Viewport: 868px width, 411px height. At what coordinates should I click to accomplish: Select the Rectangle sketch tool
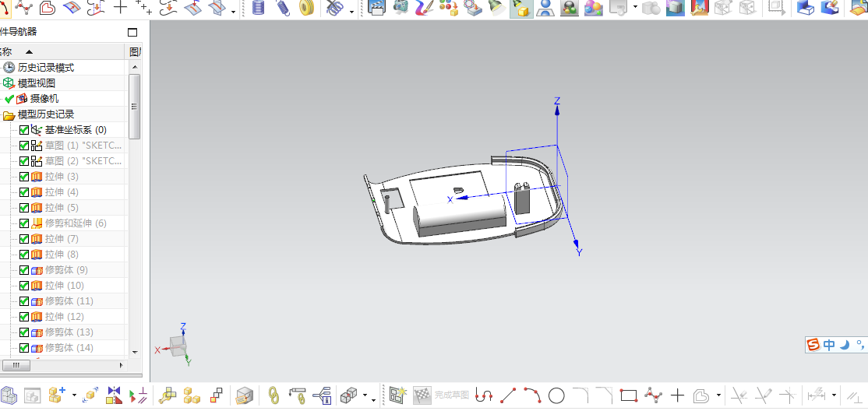629,395
